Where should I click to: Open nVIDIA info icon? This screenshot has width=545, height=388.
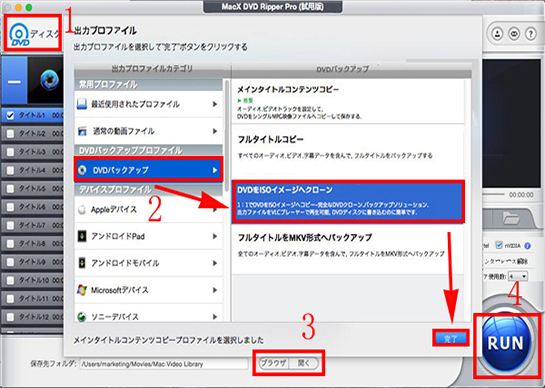(x=528, y=246)
